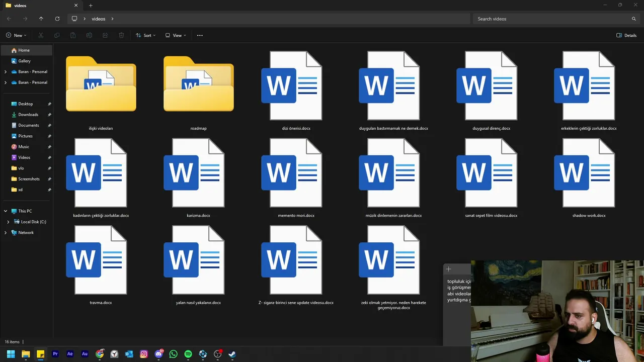Click the Refresh button in address bar
The height and width of the screenshot is (362, 644).
57,19
